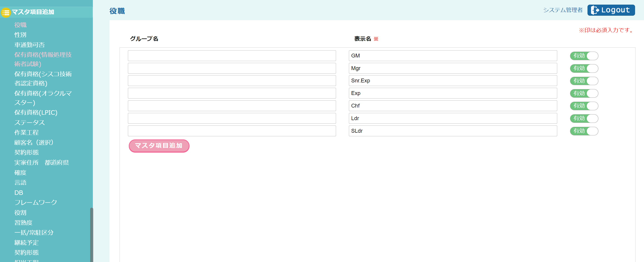The width and height of the screenshot is (644, 262).
Task: Open the DB sidebar item
Action: pos(19,193)
